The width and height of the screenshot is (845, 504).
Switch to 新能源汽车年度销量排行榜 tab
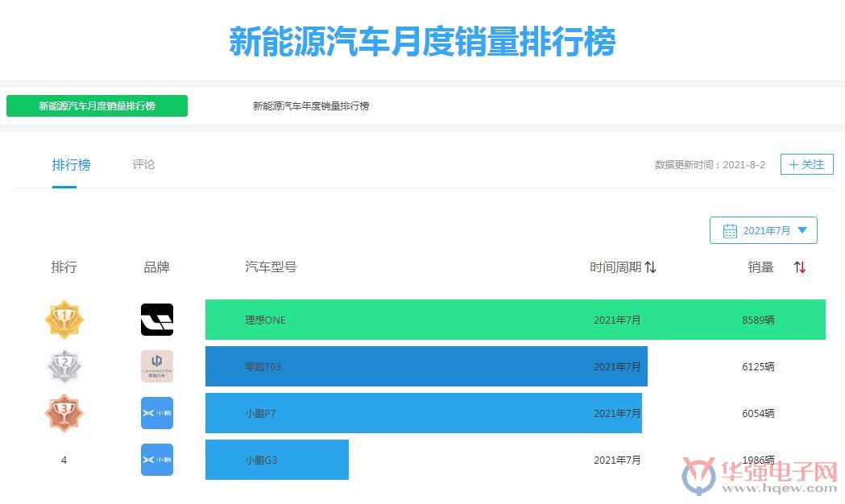tap(311, 106)
